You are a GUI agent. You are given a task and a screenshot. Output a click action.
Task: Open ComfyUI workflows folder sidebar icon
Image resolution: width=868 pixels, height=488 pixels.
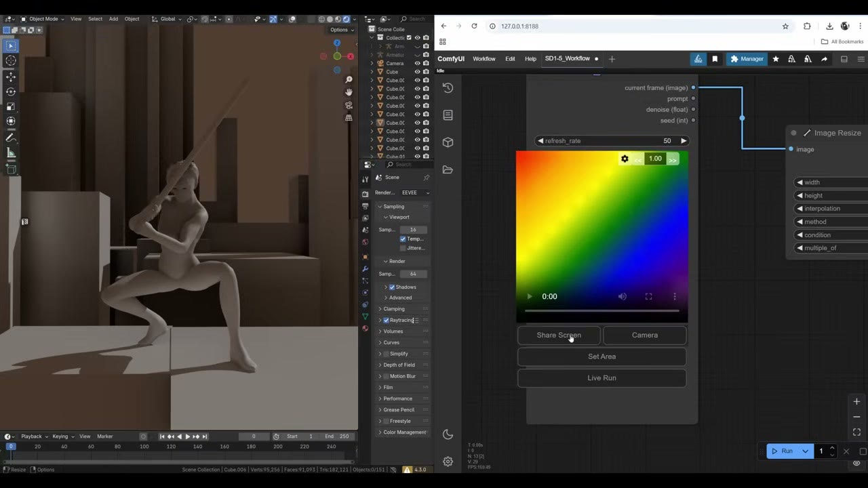click(x=448, y=169)
